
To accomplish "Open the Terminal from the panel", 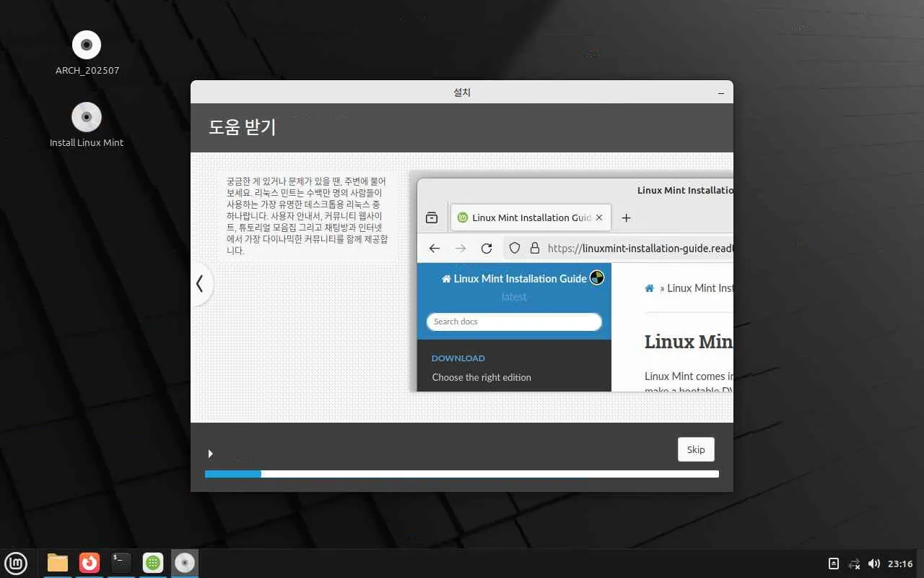I will [x=121, y=563].
